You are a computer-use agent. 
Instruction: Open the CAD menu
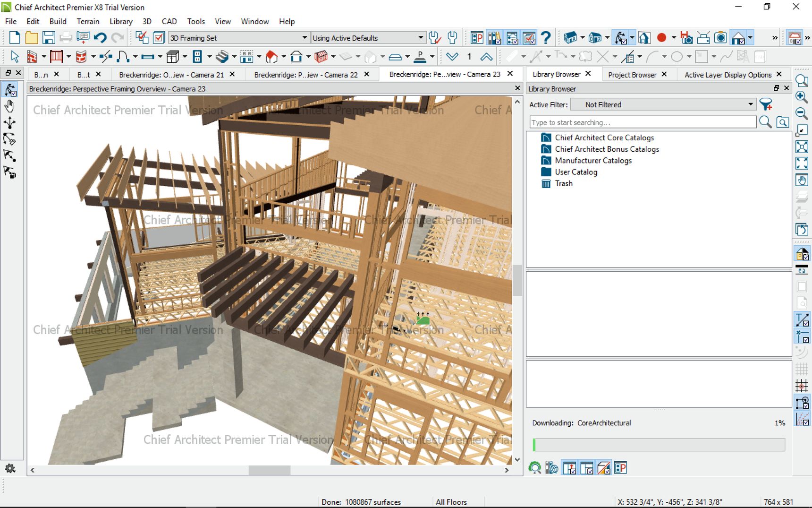169,21
